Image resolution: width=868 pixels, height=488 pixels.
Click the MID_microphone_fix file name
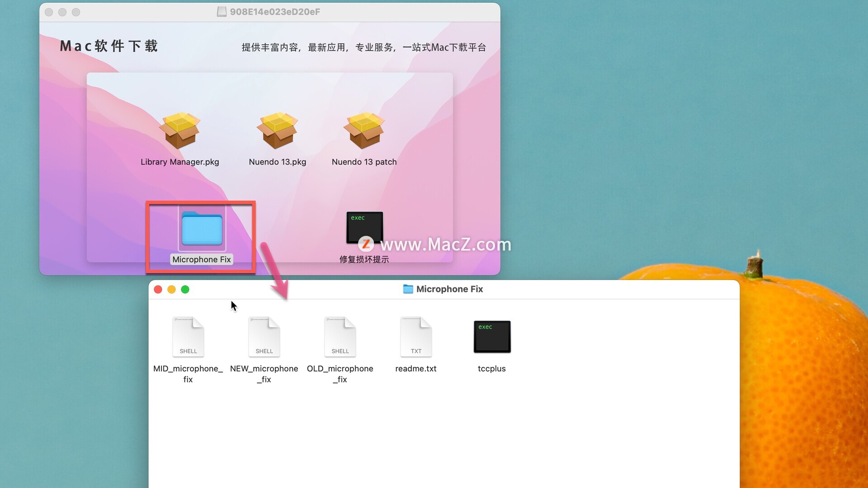click(188, 374)
